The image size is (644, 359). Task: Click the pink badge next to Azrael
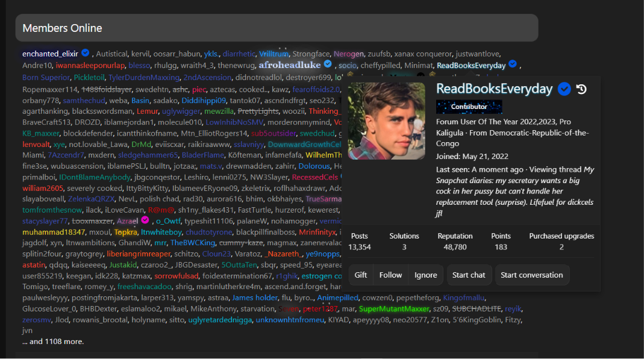click(145, 220)
